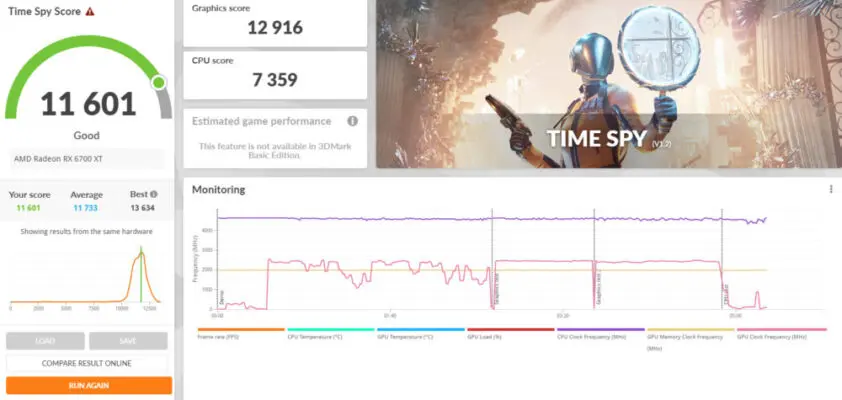Toggle the GPU Temperature legend series
The height and width of the screenshot is (400, 842).
(420, 333)
